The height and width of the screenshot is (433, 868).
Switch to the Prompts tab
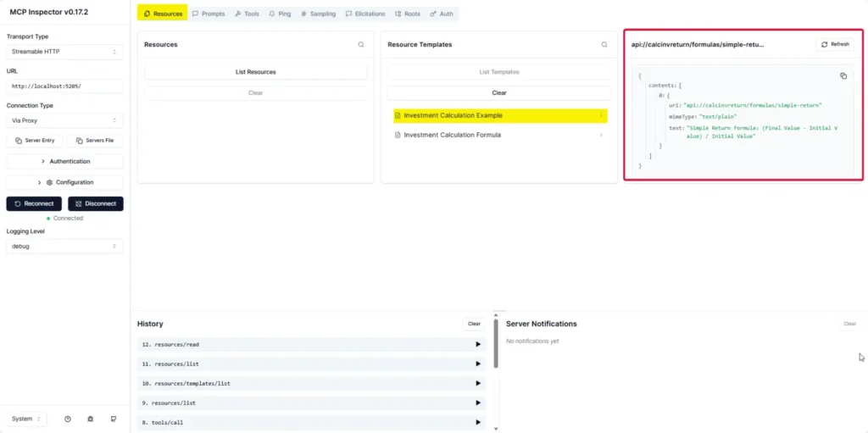209,14
